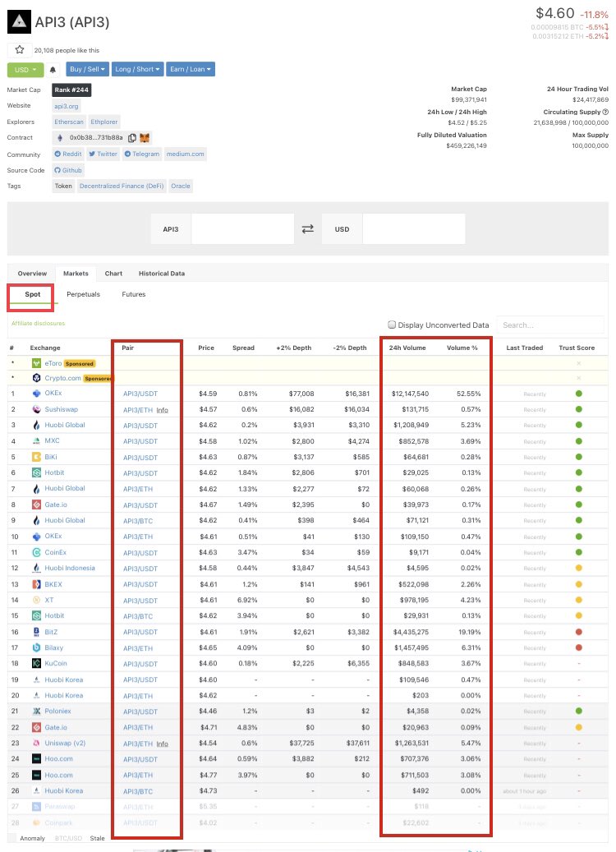Click the OKEx logo in row 1
Viewport: 616px width, 852px height.
(36, 393)
